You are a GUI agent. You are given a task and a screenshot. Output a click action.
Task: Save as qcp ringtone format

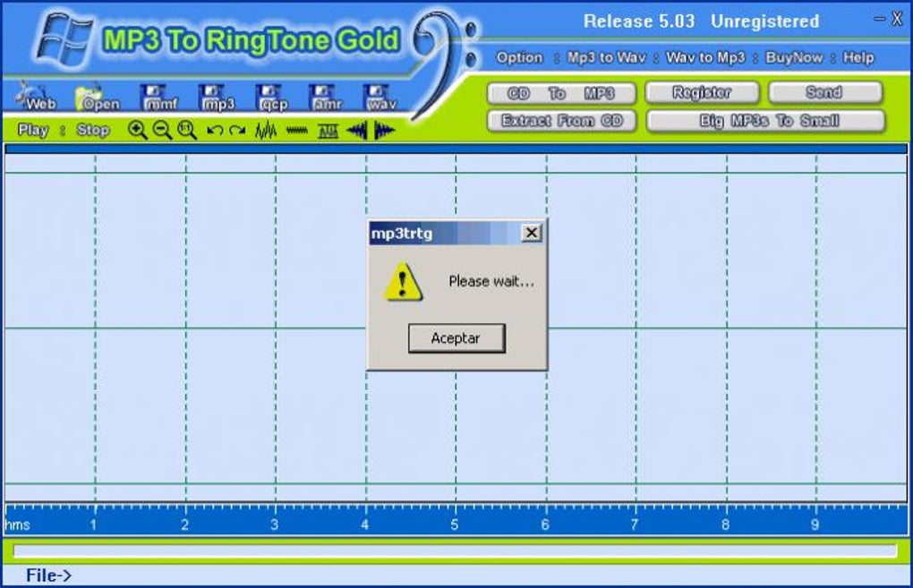tap(274, 98)
